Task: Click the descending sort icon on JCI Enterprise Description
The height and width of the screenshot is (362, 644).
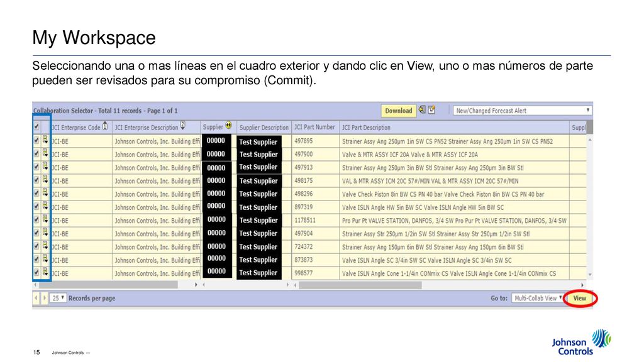Action: (183, 126)
